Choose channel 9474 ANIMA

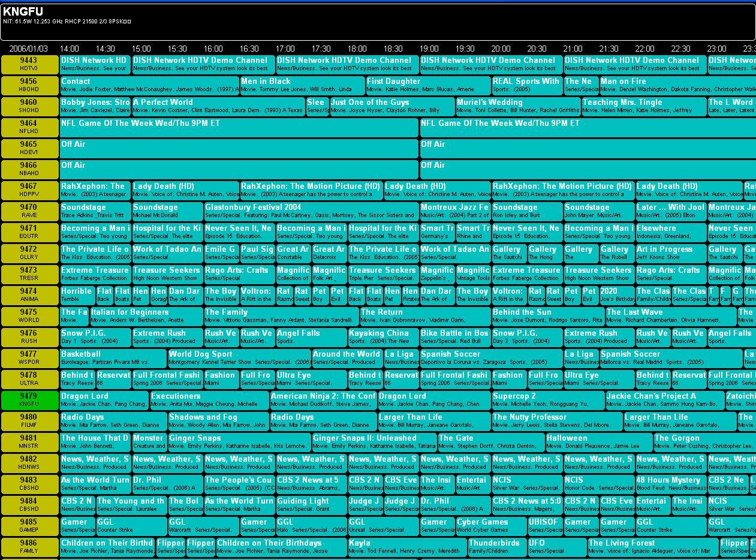[29, 295]
